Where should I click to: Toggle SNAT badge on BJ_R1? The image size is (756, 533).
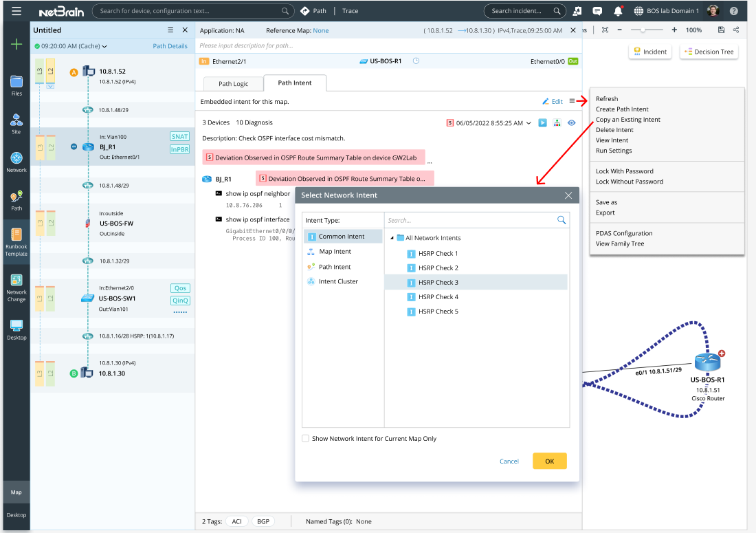[x=179, y=136]
